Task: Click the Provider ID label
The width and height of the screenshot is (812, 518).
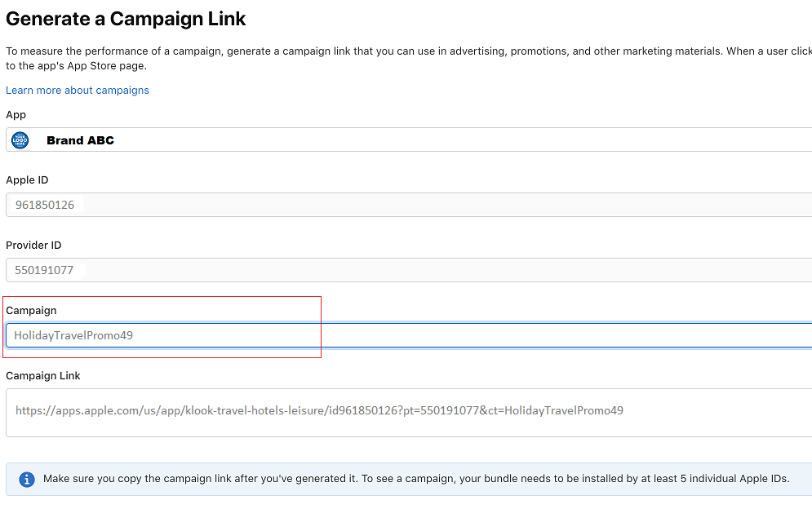Action: click(33, 246)
